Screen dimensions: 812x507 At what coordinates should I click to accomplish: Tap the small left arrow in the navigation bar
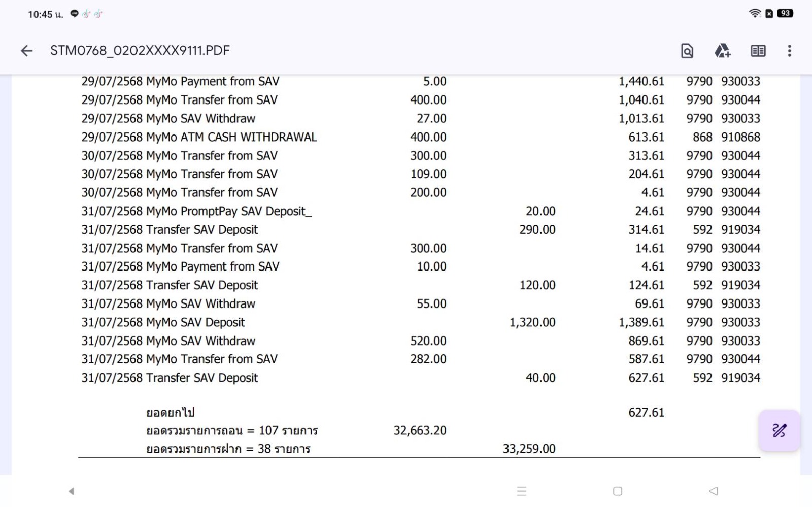coord(72,491)
